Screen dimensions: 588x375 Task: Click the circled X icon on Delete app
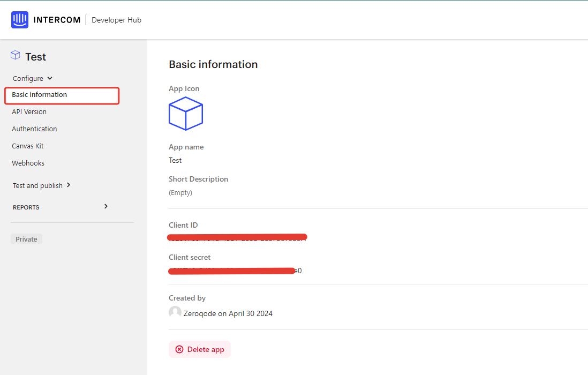[x=179, y=349]
